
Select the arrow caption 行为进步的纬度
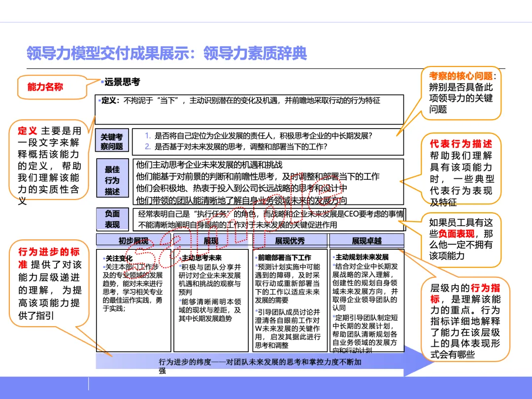click(260, 366)
